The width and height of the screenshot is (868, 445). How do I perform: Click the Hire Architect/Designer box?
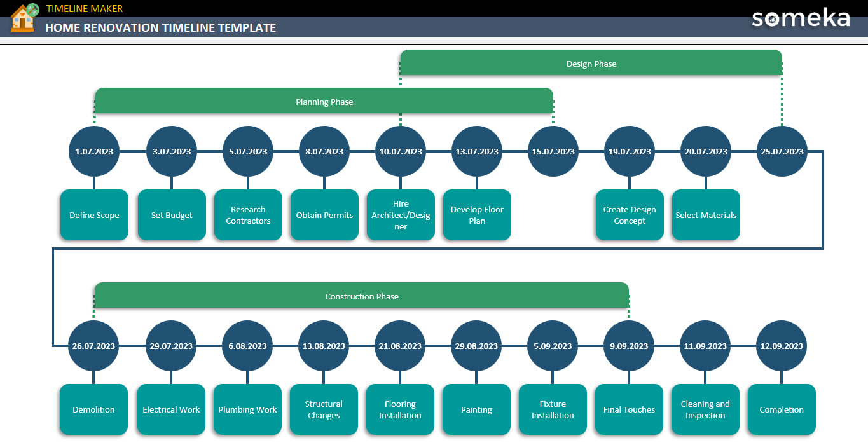click(x=401, y=215)
